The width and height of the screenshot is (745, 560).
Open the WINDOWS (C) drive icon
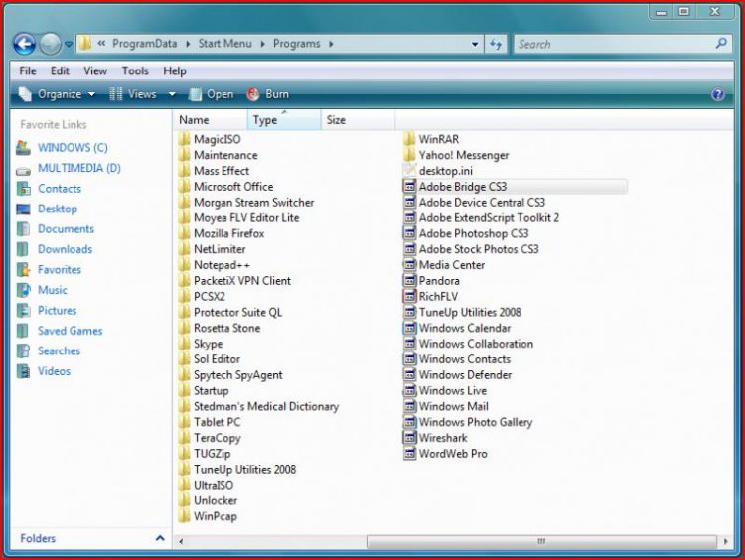23,148
